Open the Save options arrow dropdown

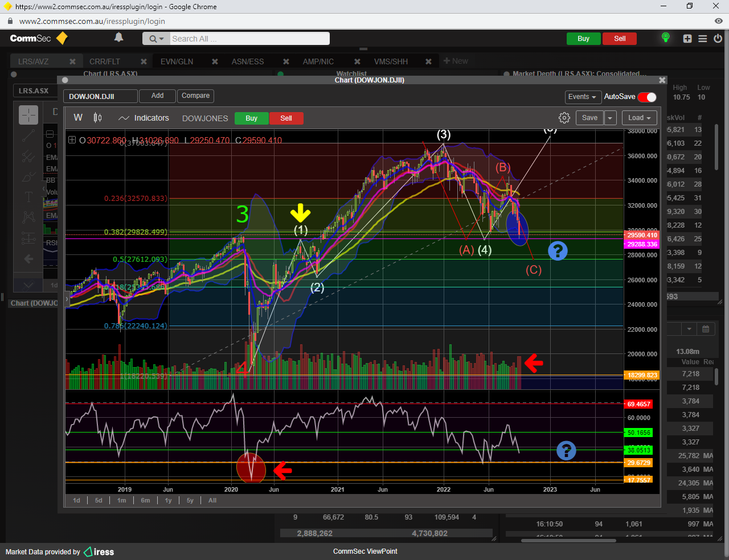pyautogui.click(x=610, y=118)
